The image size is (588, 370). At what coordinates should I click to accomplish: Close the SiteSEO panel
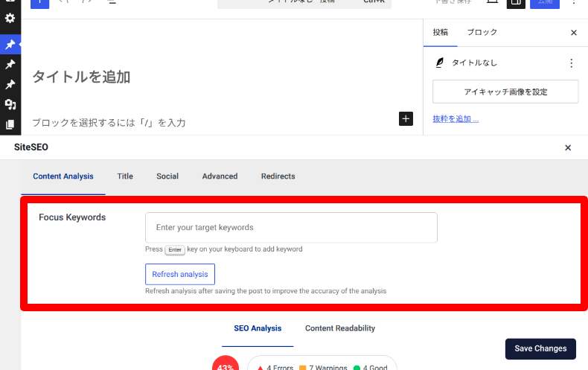(568, 148)
